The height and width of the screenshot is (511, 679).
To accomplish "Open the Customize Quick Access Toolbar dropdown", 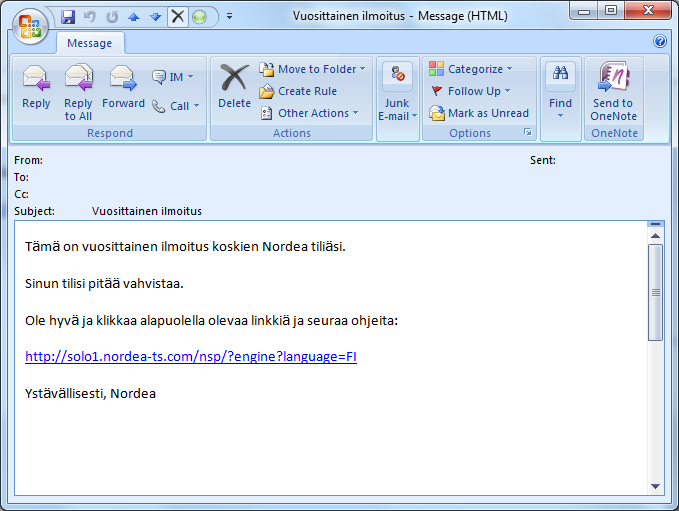I will pos(230,16).
